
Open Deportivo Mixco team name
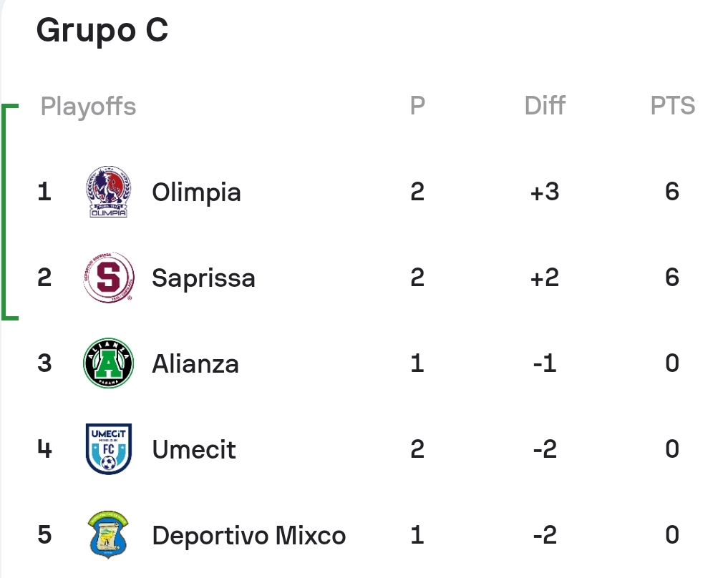(x=249, y=535)
